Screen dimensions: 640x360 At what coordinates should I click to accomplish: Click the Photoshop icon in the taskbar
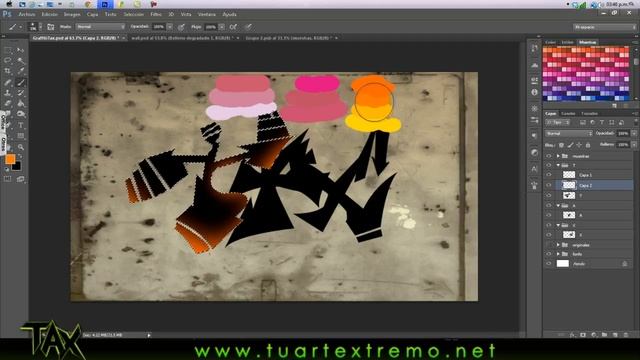(x=104, y=4)
